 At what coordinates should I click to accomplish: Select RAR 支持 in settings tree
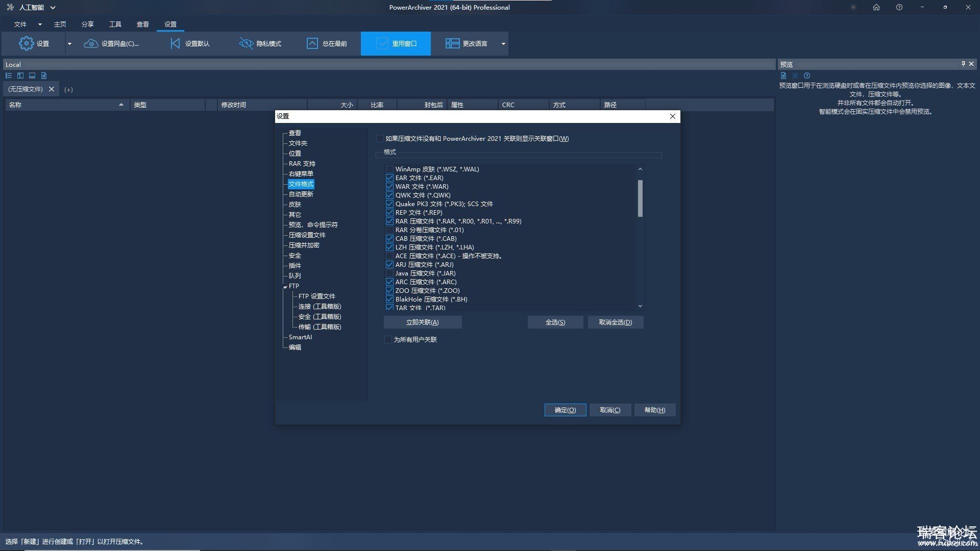point(302,164)
